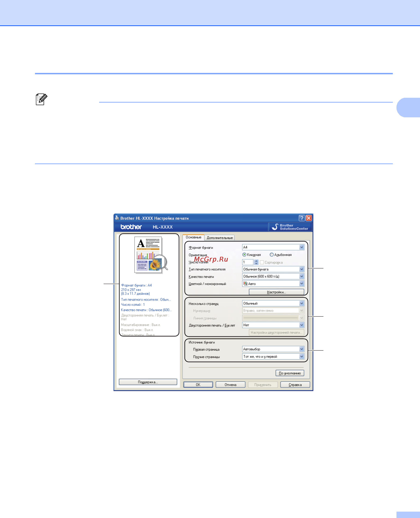Increase copies with the up arrow

(x=256, y=261)
